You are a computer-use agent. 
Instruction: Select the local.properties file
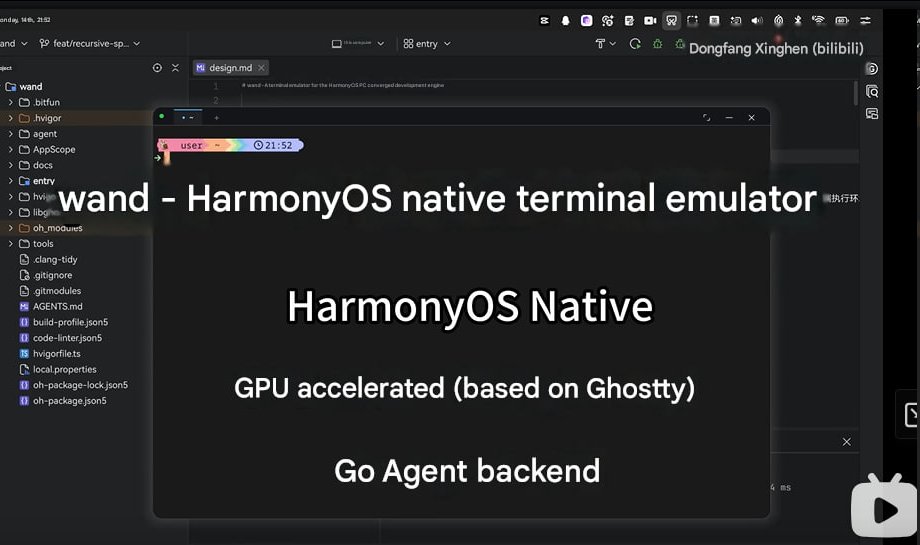(x=65, y=369)
